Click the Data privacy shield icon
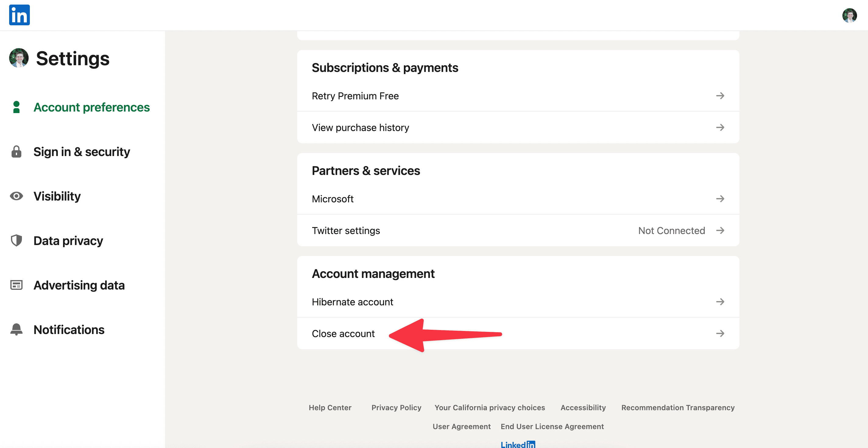 (16, 241)
